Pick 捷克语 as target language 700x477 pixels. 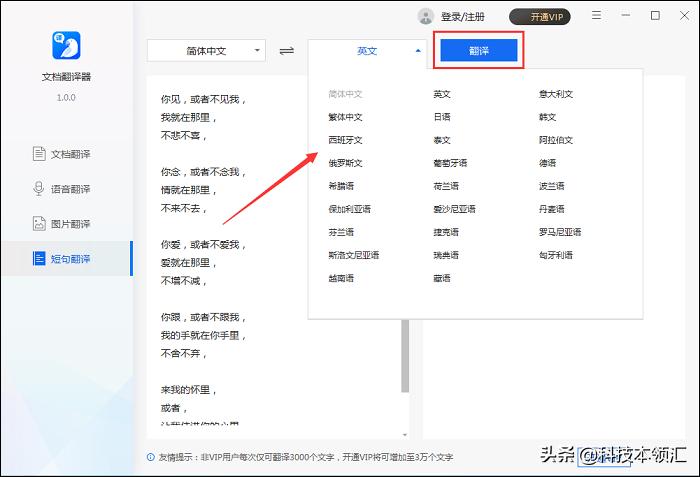446,232
